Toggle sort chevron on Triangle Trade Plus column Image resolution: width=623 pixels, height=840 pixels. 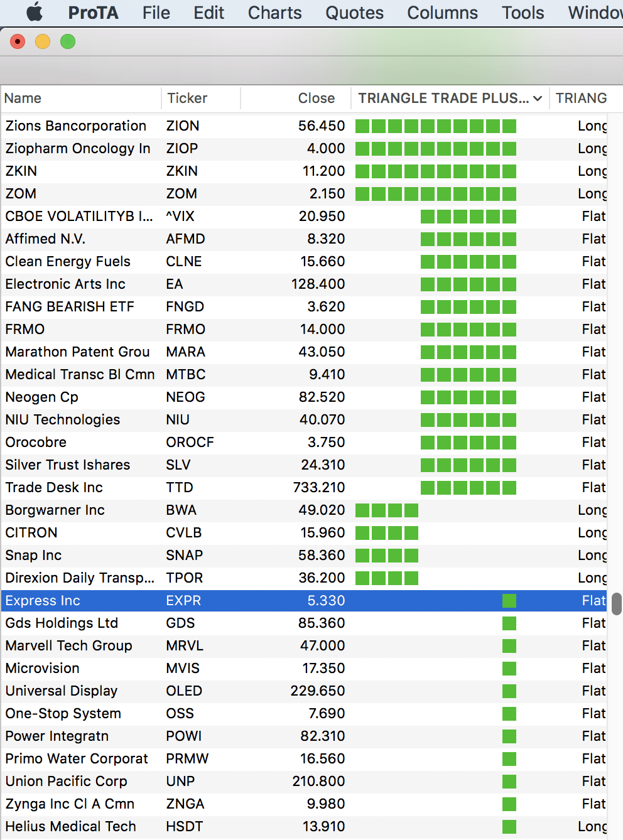[538, 99]
